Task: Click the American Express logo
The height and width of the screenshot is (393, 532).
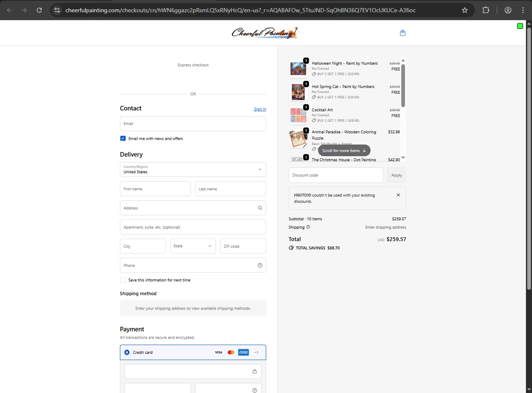Action: 243,352
